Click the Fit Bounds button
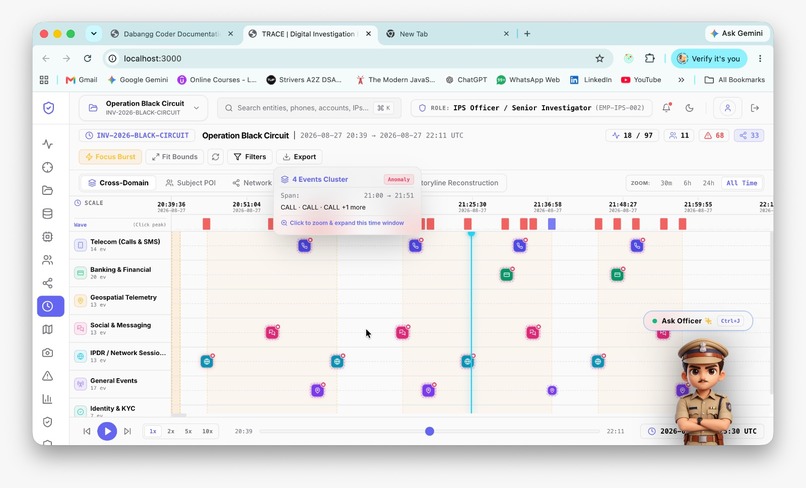Viewport: 806px width, 488px height. point(175,157)
